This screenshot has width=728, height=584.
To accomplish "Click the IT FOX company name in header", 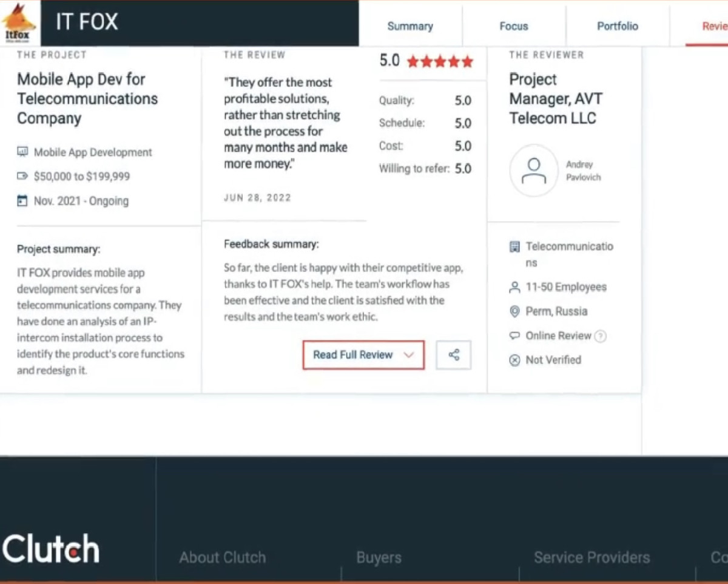I will [x=87, y=22].
